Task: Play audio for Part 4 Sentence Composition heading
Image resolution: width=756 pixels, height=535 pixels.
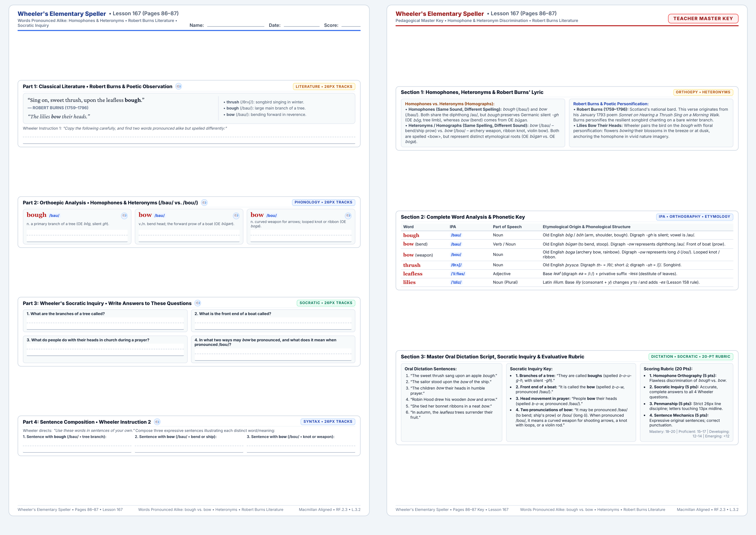Action: click(x=157, y=422)
